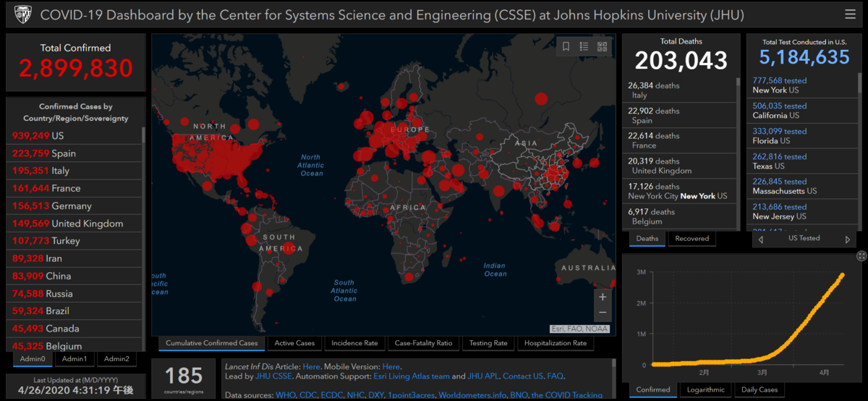
Task: Open the Lancet article 'Here' link
Action: pos(311,367)
